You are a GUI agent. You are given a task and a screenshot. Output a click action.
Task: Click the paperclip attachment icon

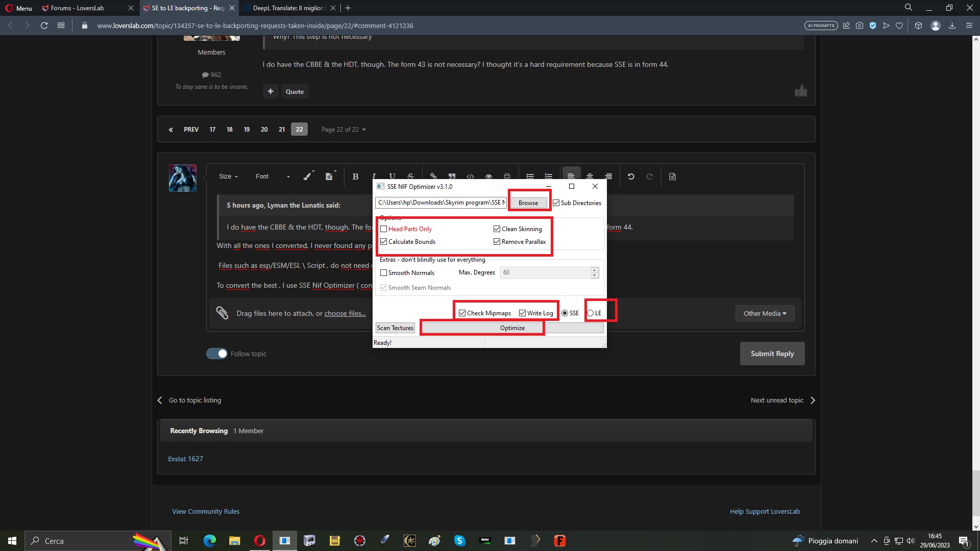[222, 313]
